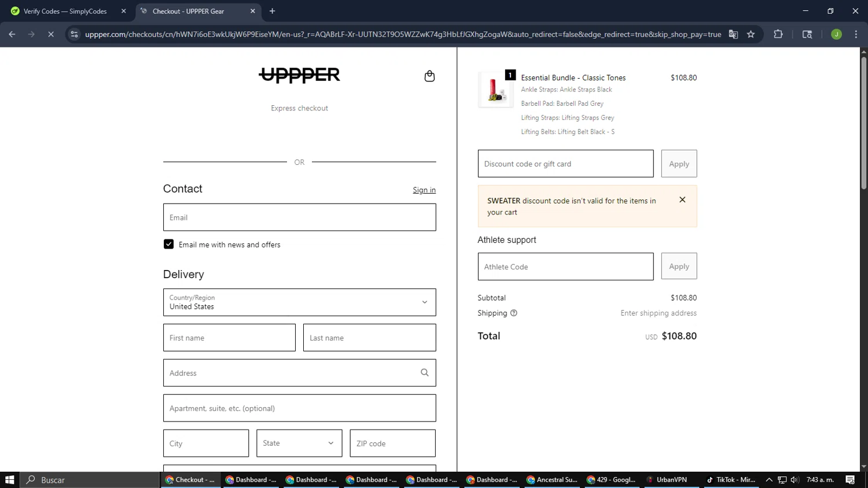The width and height of the screenshot is (868, 488).
Task: Open the Windows notification center icon
Action: click(x=850, y=480)
